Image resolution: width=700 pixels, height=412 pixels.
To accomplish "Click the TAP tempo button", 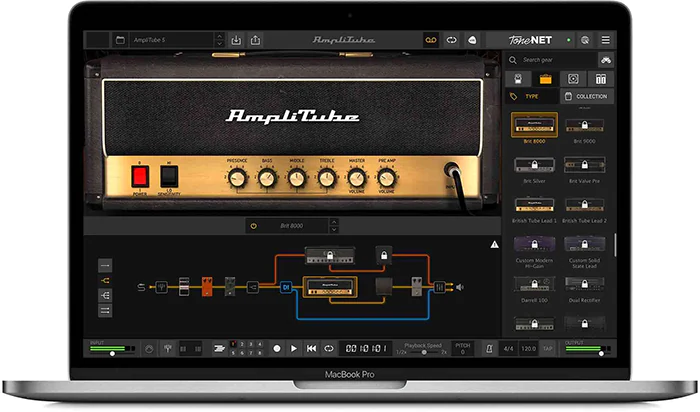I will 548,349.
